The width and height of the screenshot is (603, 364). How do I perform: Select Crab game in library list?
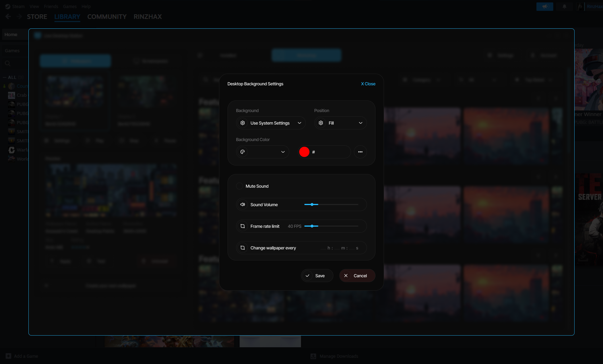18,95
